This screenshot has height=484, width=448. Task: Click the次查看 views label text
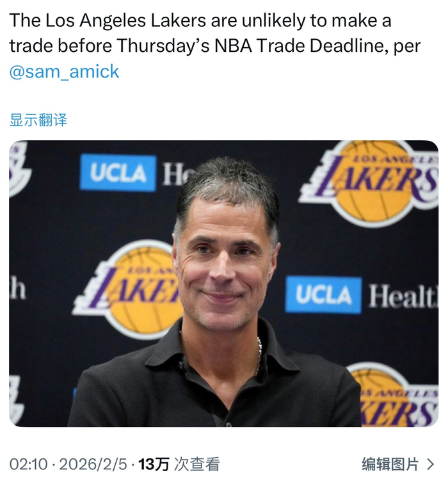coord(197,464)
